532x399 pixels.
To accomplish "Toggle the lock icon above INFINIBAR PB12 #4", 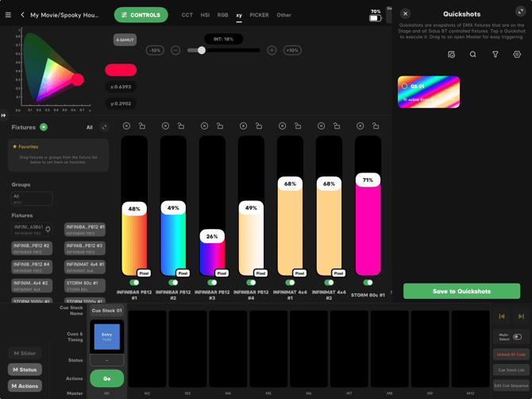I will point(259,126).
